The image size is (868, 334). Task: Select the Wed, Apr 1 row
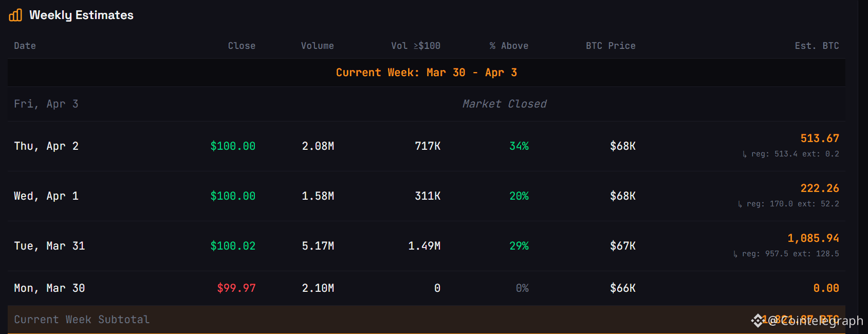point(427,196)
